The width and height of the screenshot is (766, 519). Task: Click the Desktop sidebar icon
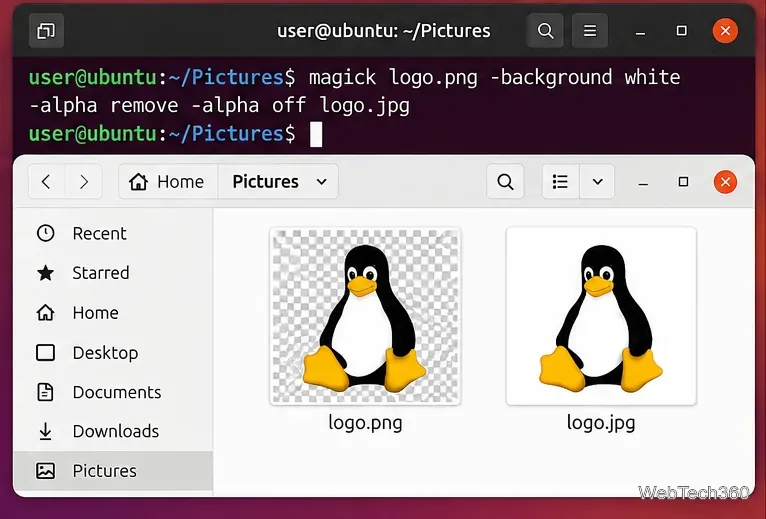pos(45,352)
